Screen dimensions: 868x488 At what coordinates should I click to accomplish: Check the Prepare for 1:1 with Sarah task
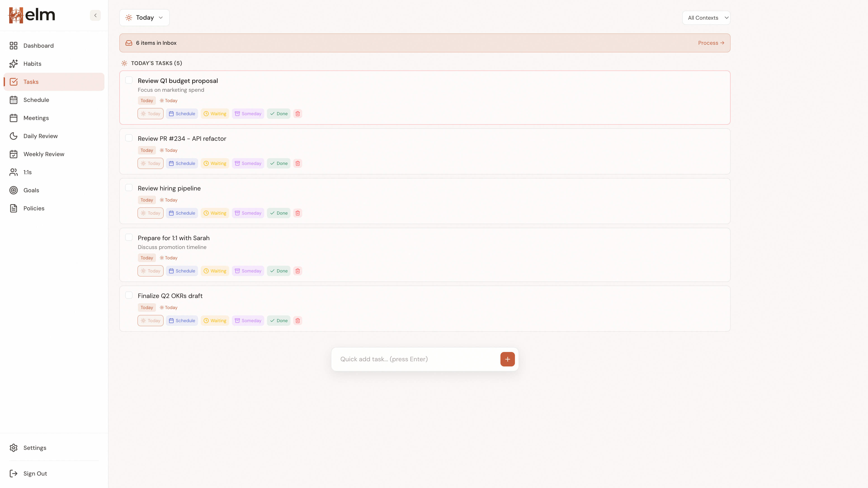click(x=129, y=237)
